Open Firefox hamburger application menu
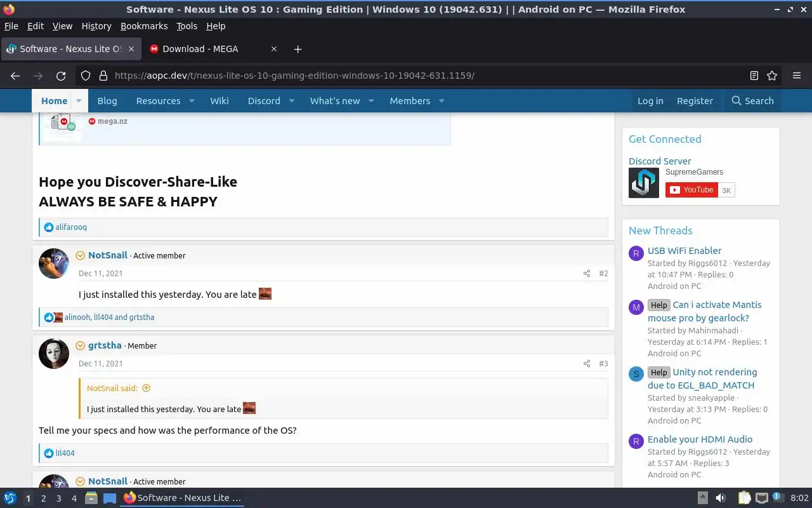The height and width of the screenshot is (508, 812). (x=797, y=76)
